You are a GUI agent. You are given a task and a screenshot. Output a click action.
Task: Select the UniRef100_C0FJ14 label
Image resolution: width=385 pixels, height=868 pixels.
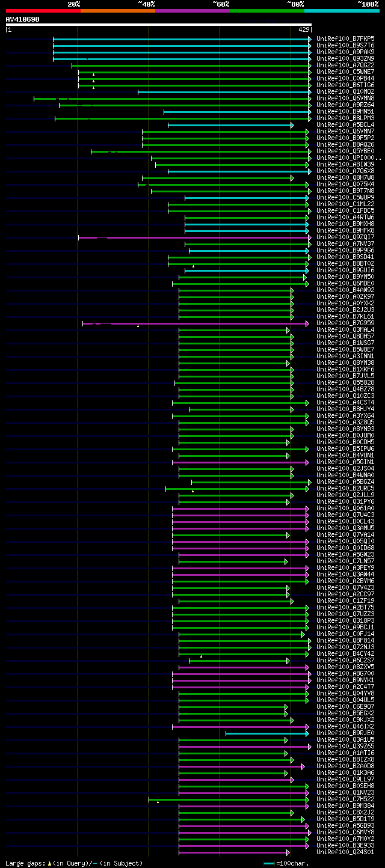point(345,634)
